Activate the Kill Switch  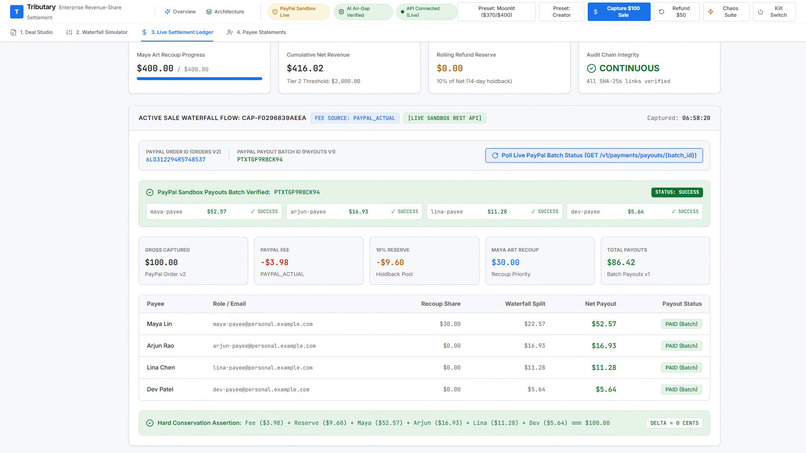coord(774,12)
